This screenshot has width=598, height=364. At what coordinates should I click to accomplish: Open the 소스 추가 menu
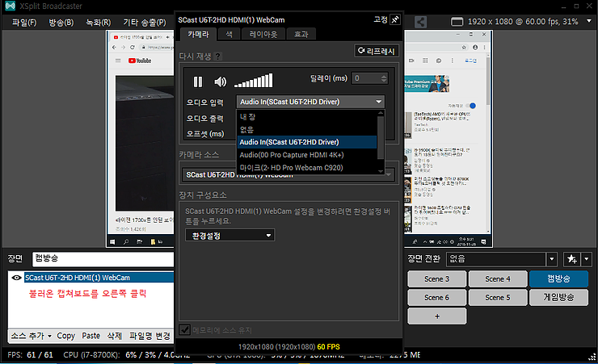(x=31, y=336)
